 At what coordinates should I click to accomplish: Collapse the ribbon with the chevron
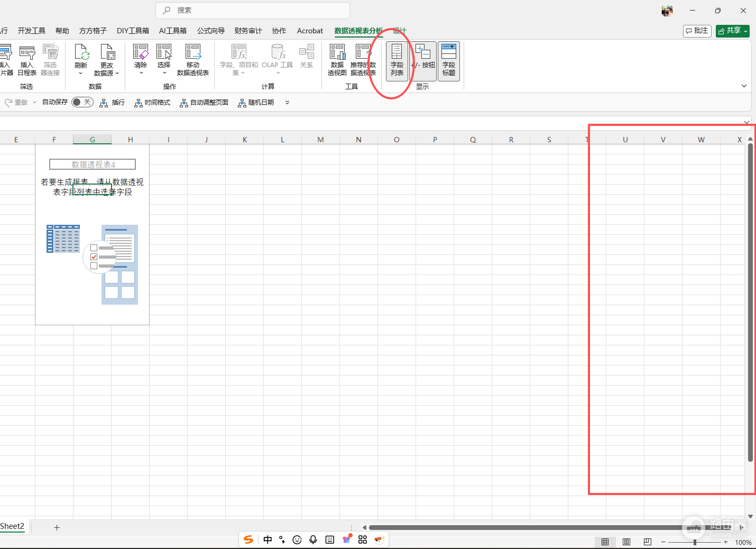click(744, 86)
